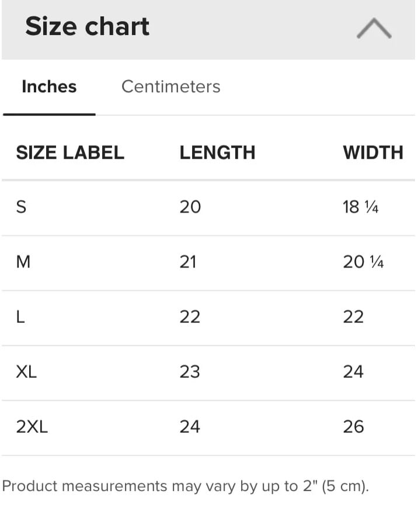
Task: Click the Size chart header title
Action: (x=88, y=27)
